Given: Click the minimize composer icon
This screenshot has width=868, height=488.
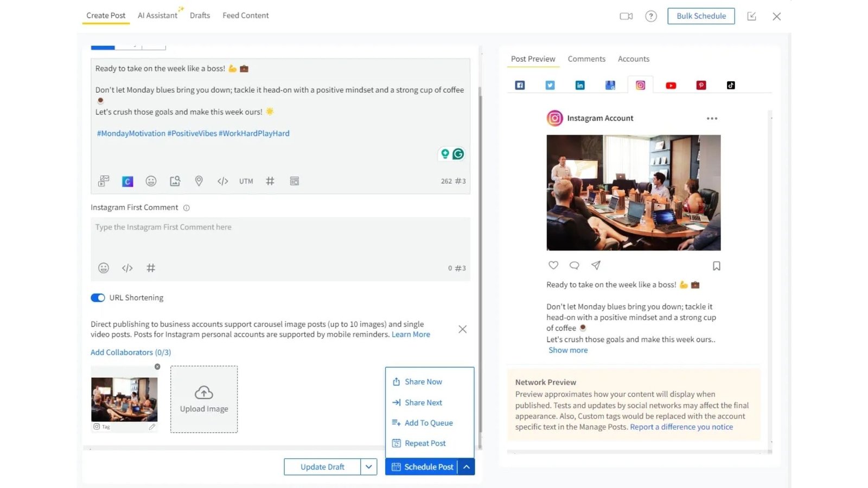Looking at the screenshot, I should (x=752, y=16).
